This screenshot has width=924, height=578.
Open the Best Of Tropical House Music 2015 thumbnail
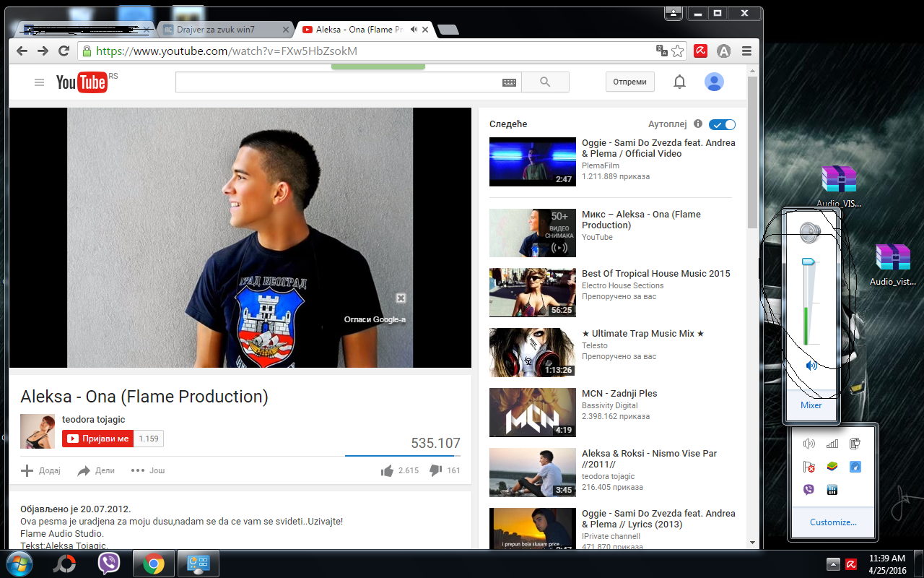[533, 293]
